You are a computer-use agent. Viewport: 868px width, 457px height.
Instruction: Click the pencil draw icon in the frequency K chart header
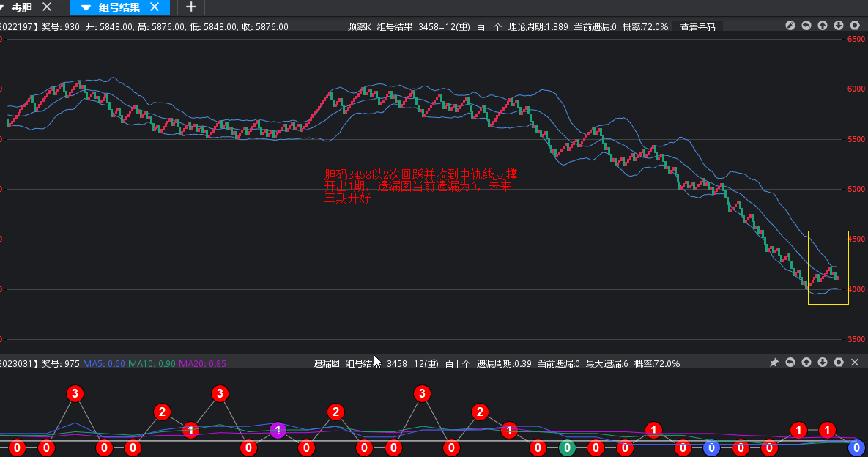[x=790, y=26]
